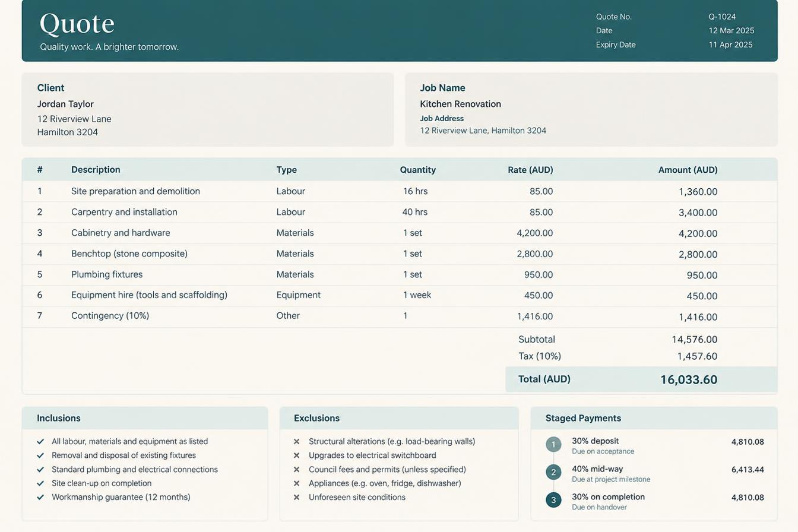The height and width of the screenshot is (532, 798).
Task: Click the step 1 circle for 30% deposit
Action: coord(553,445)
